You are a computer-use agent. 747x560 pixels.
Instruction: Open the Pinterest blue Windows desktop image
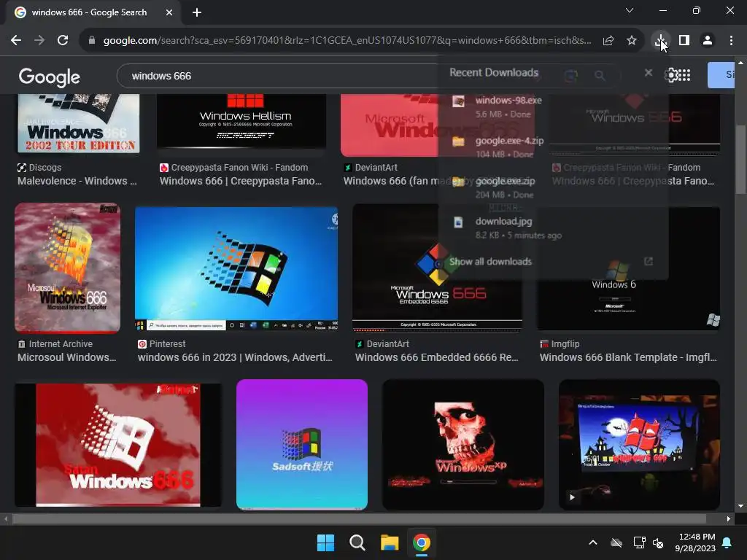[x=236, y=268]
